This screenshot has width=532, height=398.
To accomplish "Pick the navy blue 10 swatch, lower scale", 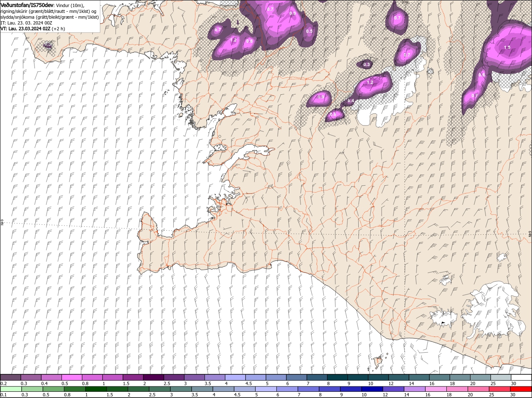I will [x=372, y=389].
